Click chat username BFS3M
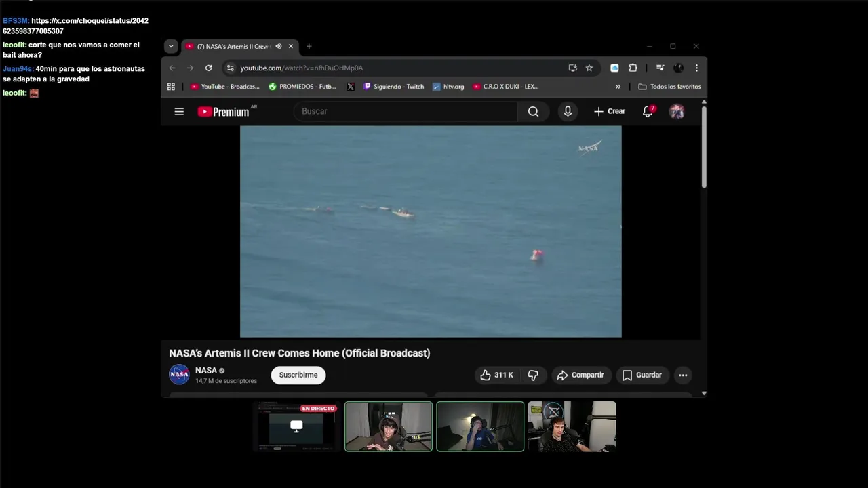This screenshot has width=868, height=488. (x=16, y=21)
